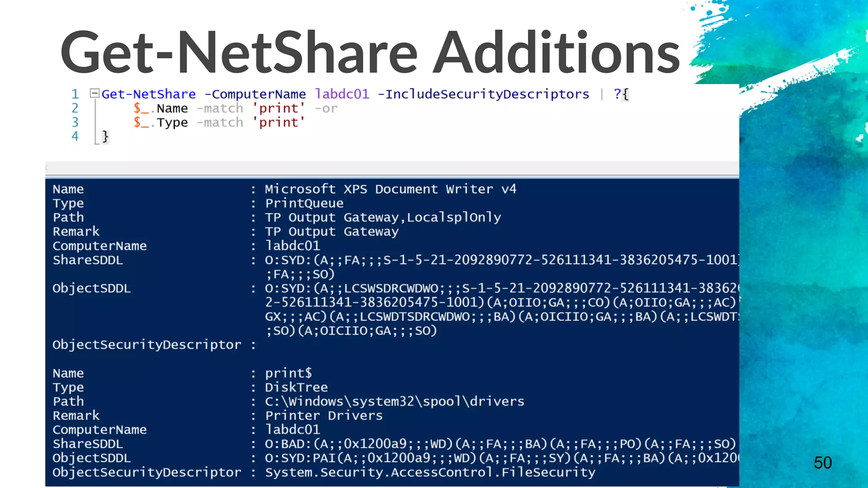Click the DiskTree type value
The height and width of the screenshot is (488, 868).
pos(296,387)
